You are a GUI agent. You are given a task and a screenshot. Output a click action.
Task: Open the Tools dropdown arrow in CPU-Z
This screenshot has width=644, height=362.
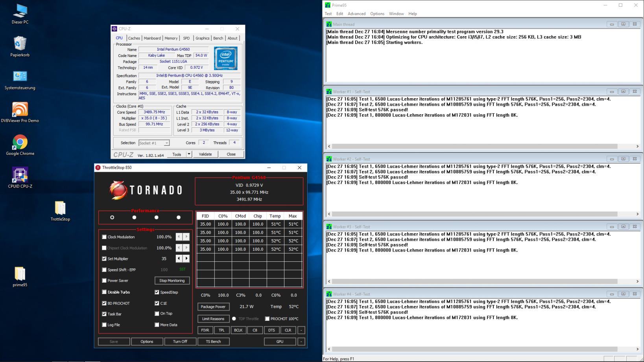pyautogui.click(x=189, y=154)
